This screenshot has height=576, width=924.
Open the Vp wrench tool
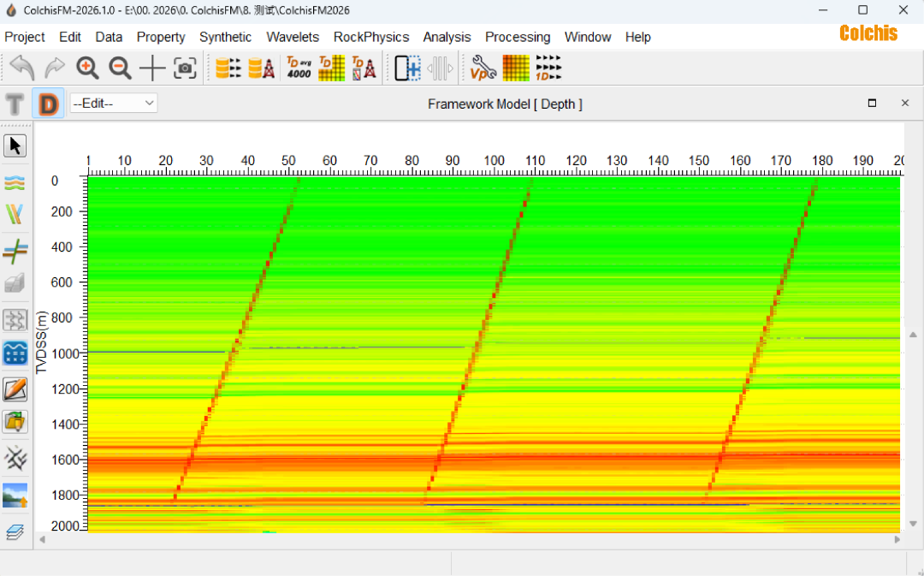(x=483, y=68)
